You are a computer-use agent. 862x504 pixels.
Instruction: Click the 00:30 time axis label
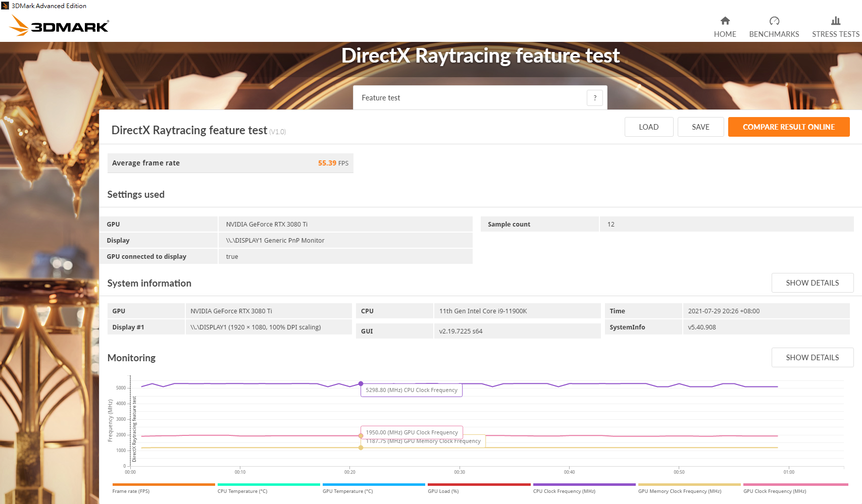[x=460, y=472]
